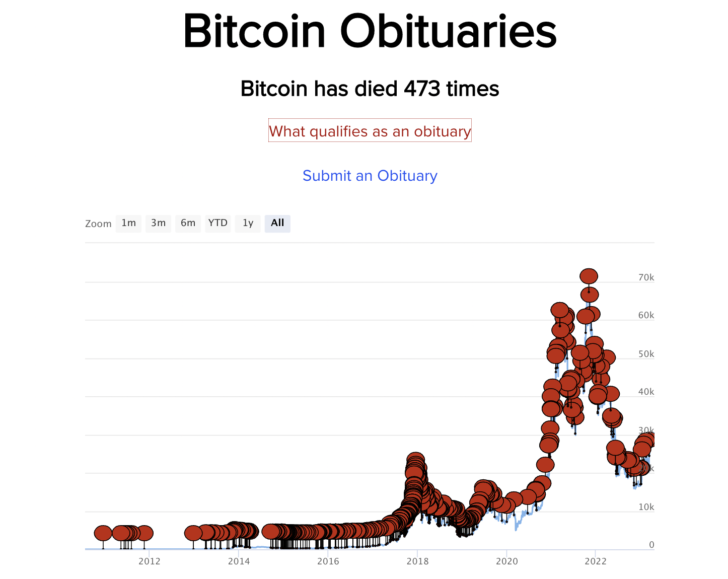Select the 1m zoom range
The image size is (728, 579).
pos(128,223)
